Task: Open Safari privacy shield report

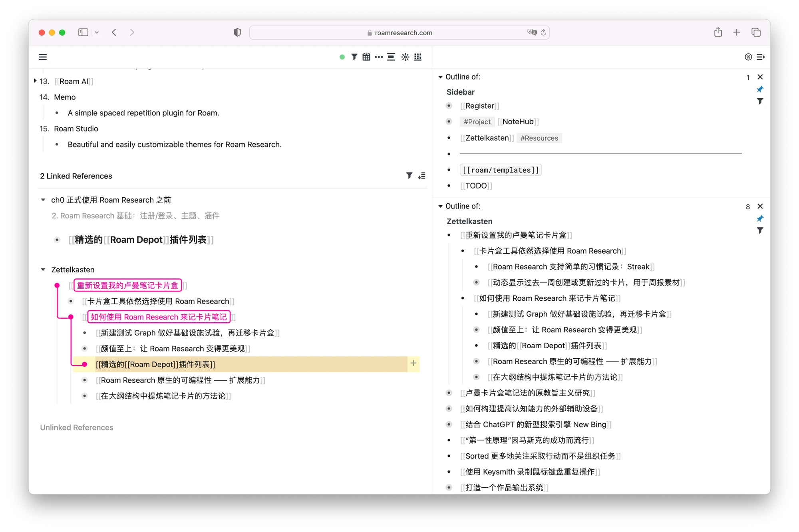Action: point(237,32)
